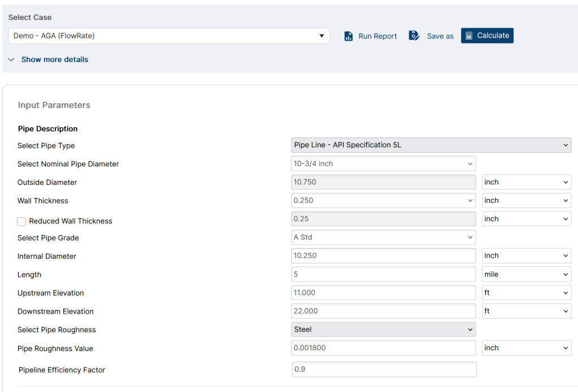Change the Internal Diameter unit dropdown

pos(527,256)
